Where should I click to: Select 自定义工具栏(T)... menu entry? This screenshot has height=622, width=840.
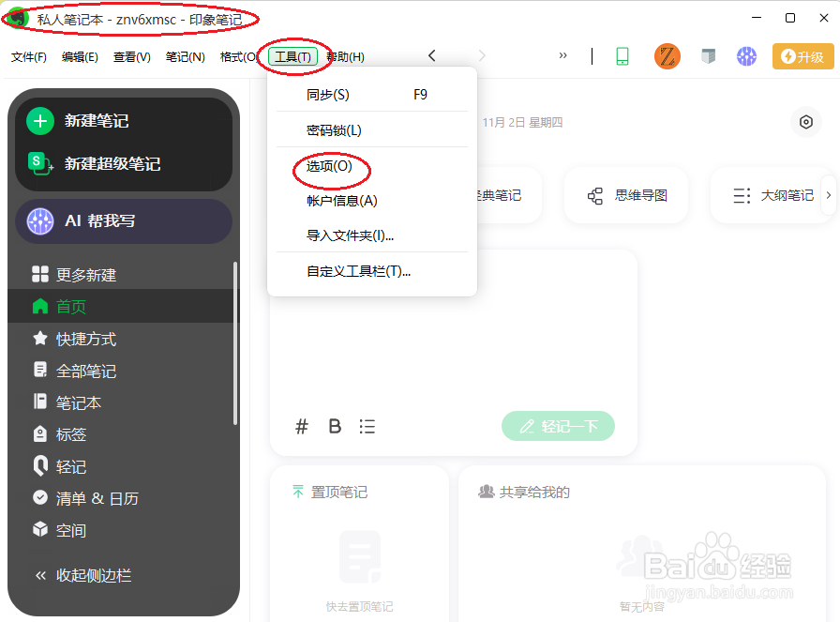click(372, 271)
